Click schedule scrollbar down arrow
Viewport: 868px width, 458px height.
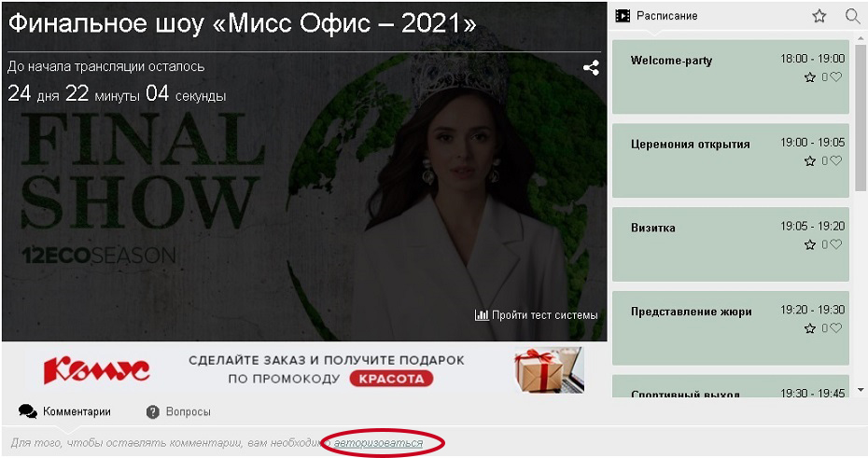tap(861, 390)
